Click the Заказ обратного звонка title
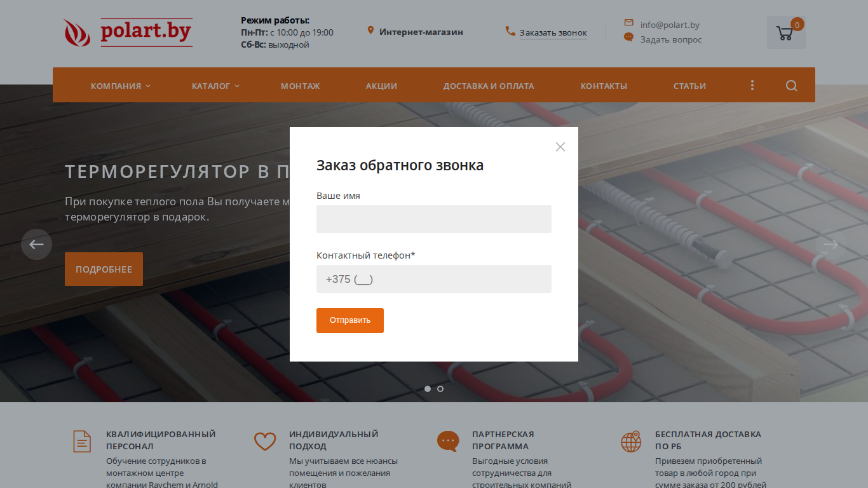The image size is (868, 488). click(x=400, y=165)
